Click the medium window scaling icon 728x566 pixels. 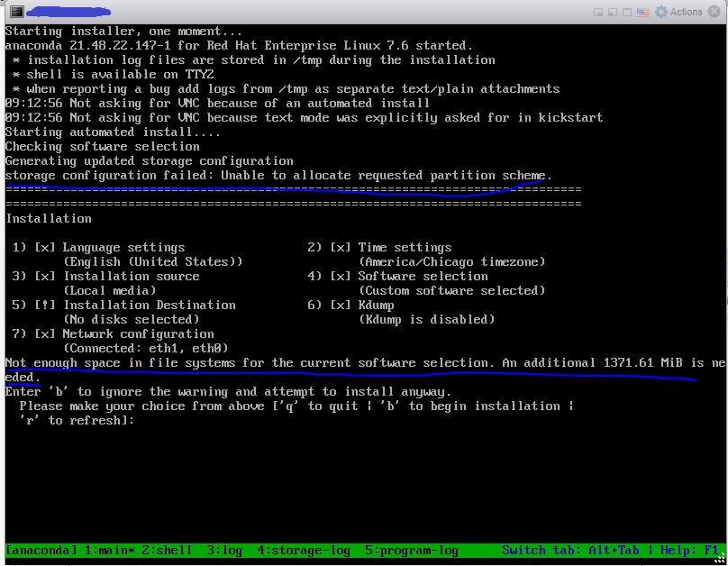[x=612, y=12]
